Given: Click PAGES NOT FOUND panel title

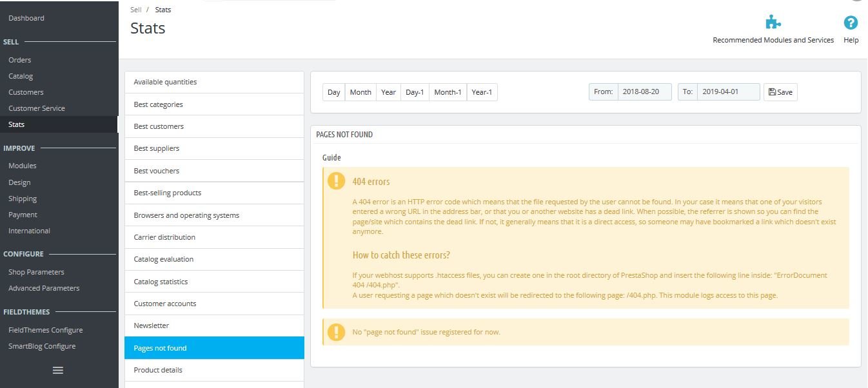Looking at the screenshot, I should click(344, 135).
